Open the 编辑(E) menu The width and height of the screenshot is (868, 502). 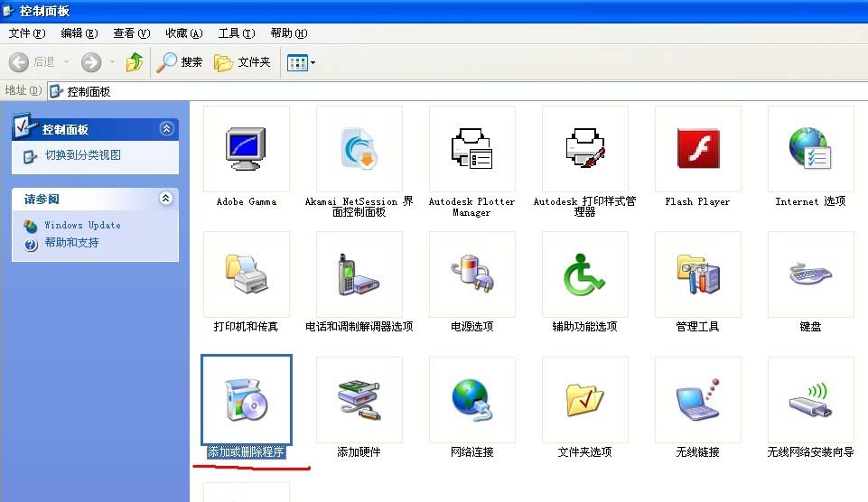(x=79, y=33)
